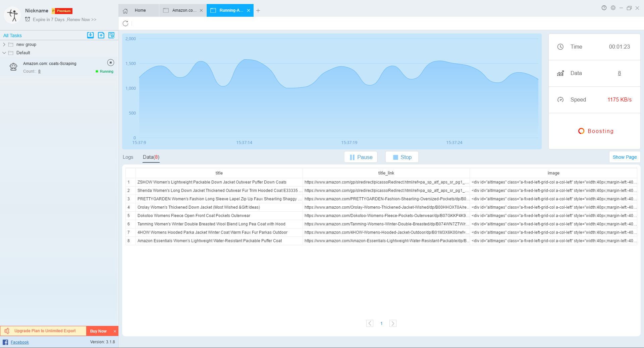
Task: Click the title column header
Action: coord(219,173)
